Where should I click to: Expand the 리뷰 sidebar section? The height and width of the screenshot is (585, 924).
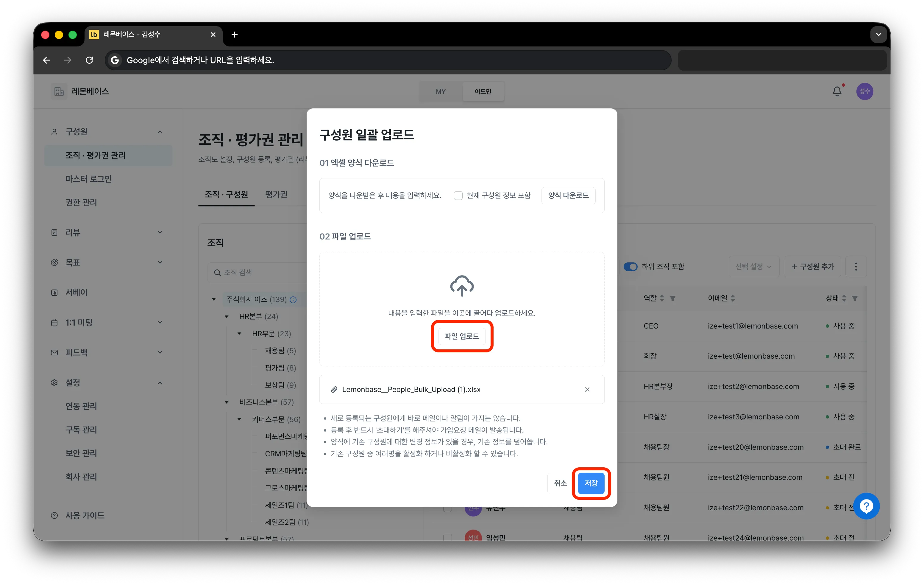(160, 232)
